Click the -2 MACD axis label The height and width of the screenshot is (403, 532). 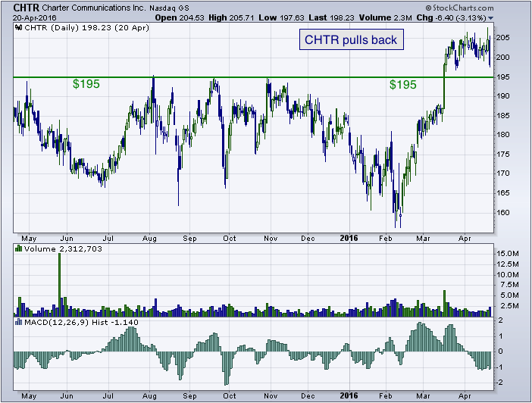(499, 383)
